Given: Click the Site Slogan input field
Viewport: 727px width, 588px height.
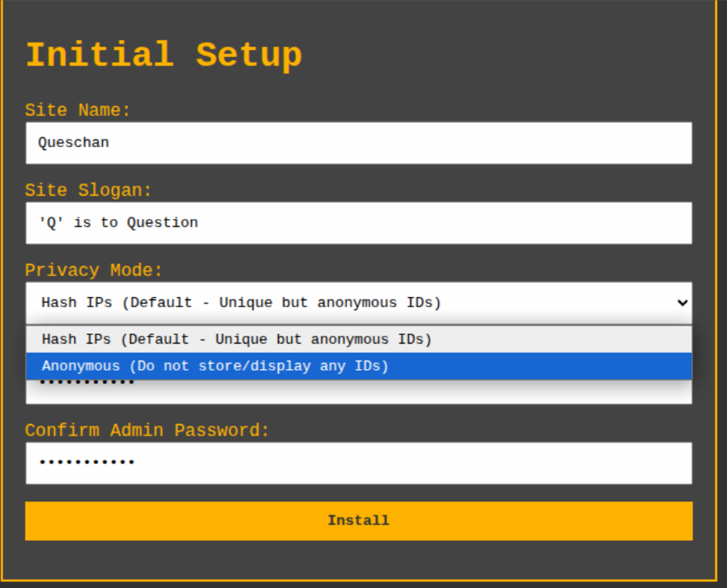Looking at the screenshot, I should [x=358, y=223].
